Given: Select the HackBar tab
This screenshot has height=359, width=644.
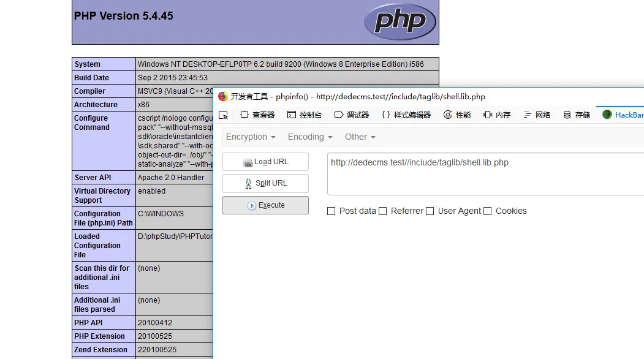Looking at the screenshot, I should tap(623, 115).
